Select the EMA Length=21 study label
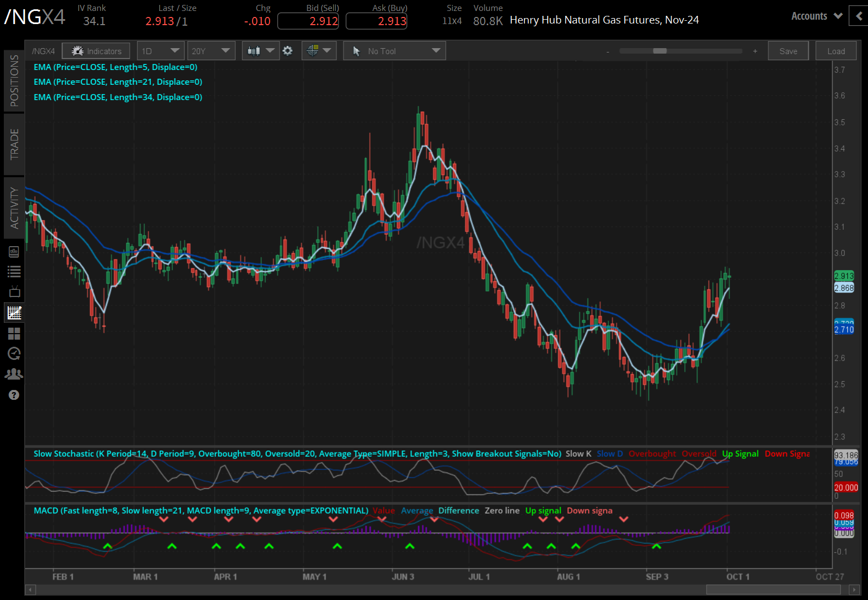This screenshot has width=868, height=600. (118, 82)
